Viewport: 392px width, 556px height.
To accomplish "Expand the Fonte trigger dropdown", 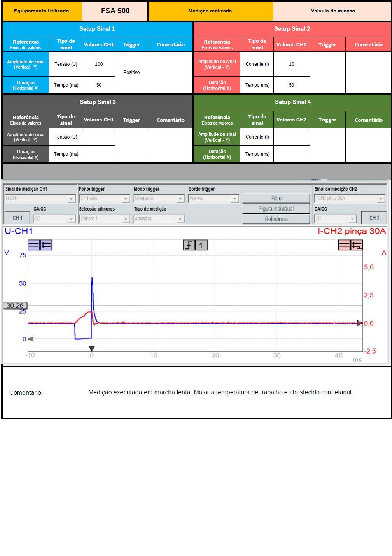I will coord(126,199).
